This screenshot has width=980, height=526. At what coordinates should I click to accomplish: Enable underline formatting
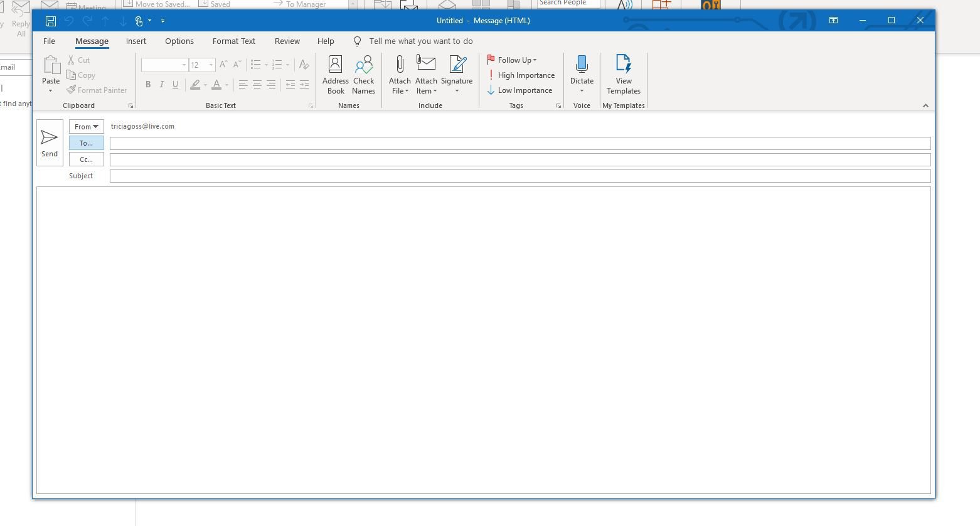click(x=175, y=84)
